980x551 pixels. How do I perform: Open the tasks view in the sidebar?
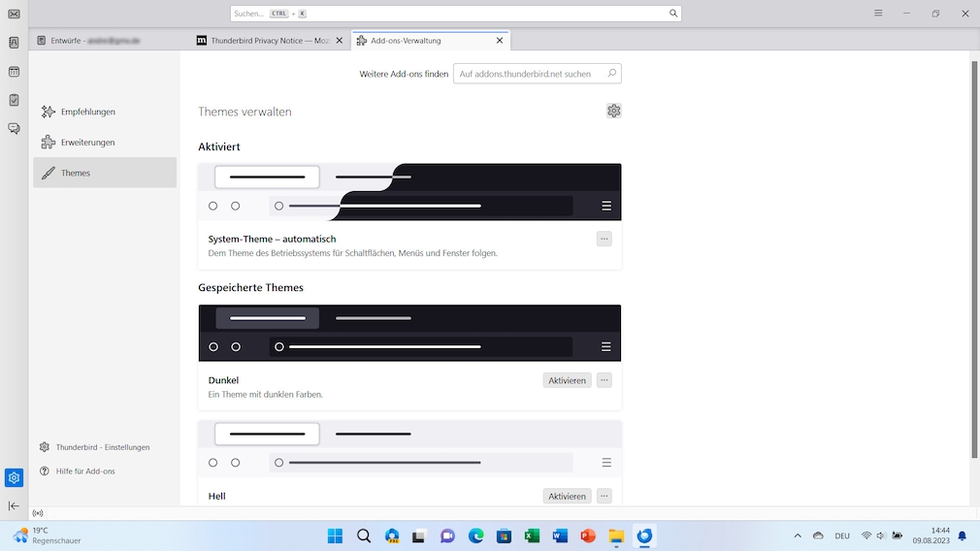(x=14, y=100)
